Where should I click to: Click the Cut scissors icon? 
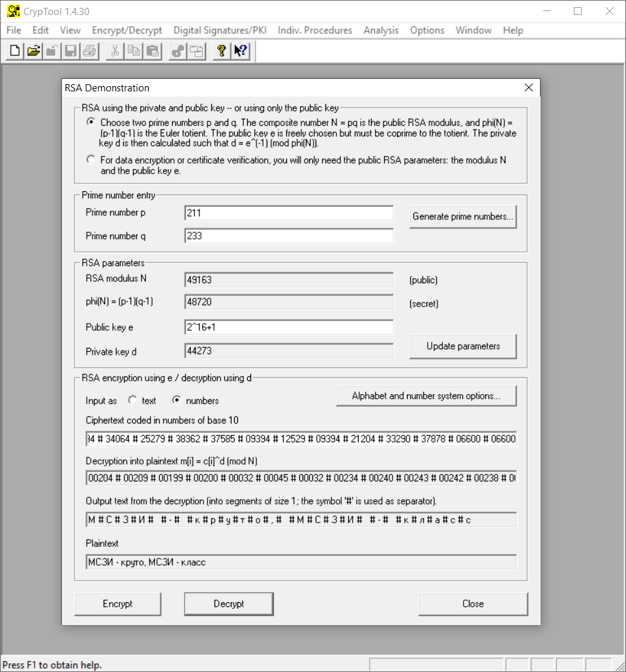[115, 51]
